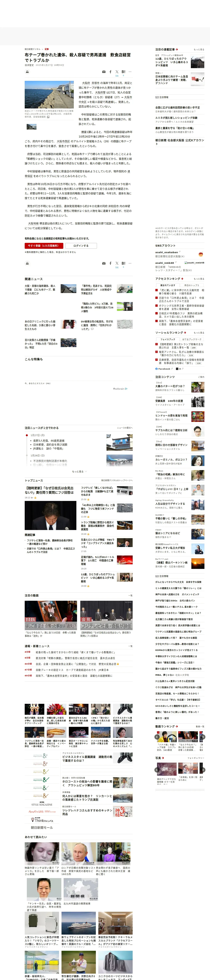This screenshot has height=980, width=210.
Task: Open ニュースの要点へ link
Action: click(x=125, y=428)
